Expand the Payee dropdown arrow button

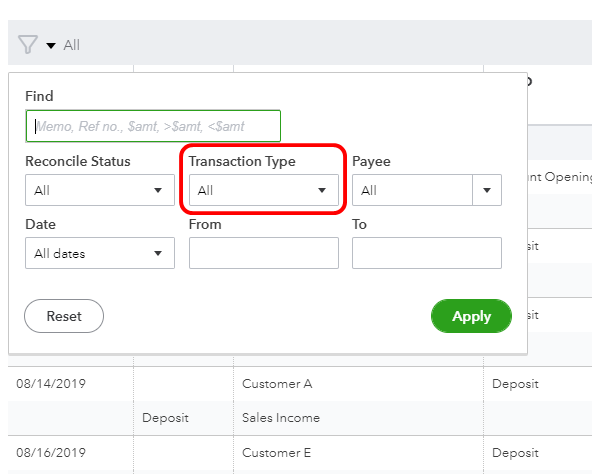487,190
